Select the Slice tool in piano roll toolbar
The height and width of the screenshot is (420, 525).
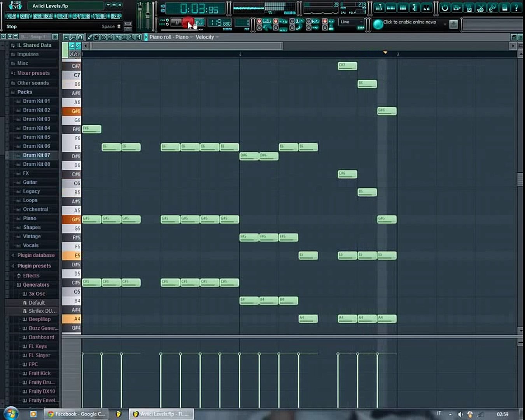click(x=117, y=37)
